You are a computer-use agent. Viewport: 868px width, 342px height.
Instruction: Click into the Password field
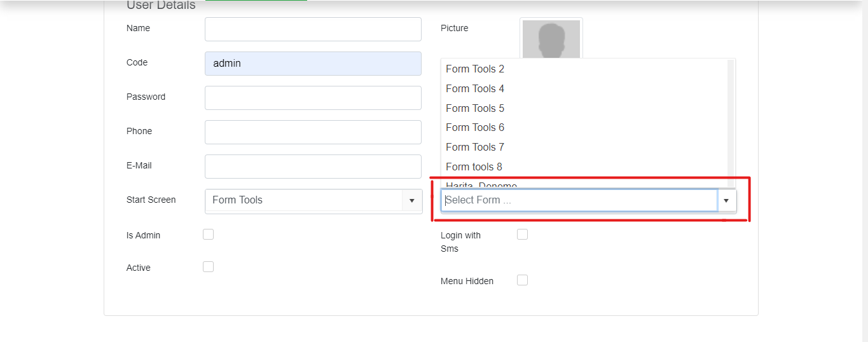point(313,98)
